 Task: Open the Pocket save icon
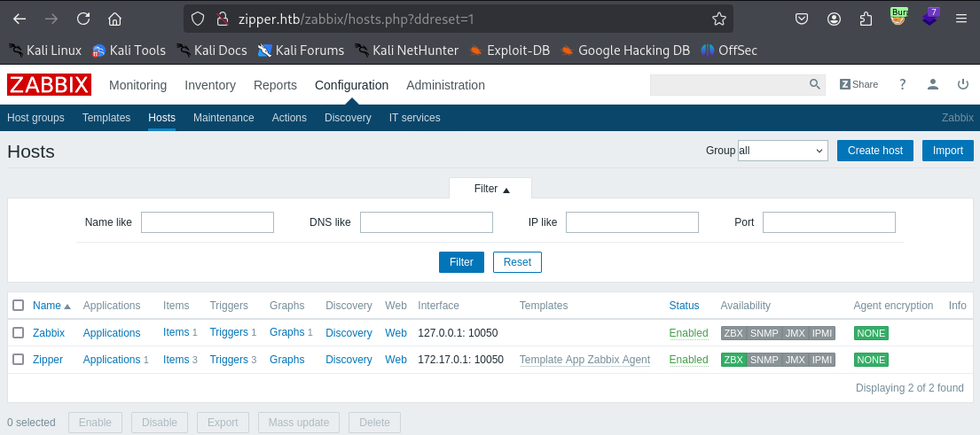[802, 19]
